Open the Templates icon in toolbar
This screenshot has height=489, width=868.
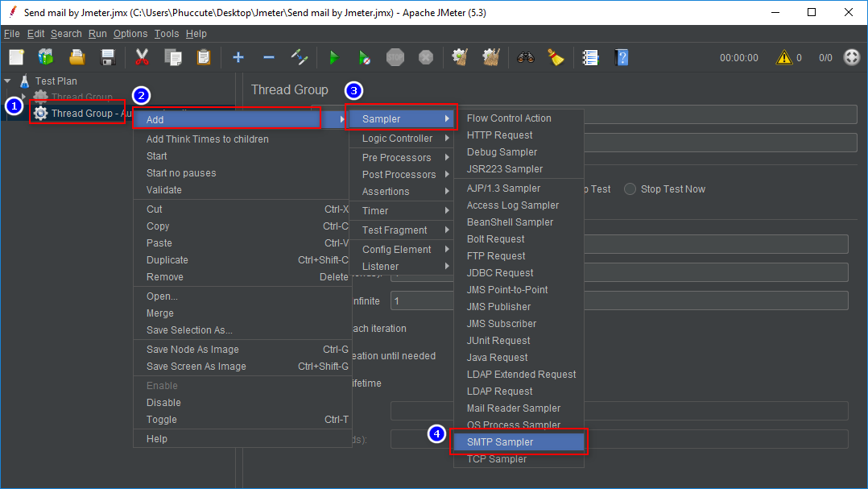[x=46, y=57]
